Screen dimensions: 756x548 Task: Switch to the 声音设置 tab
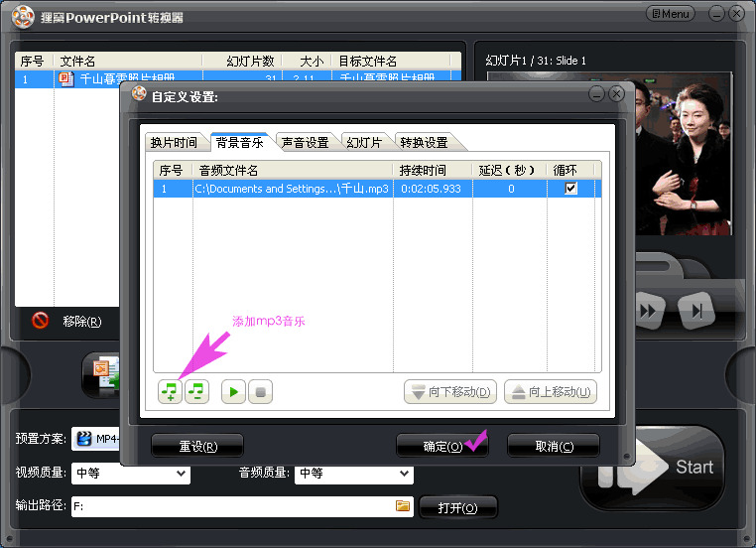pyautogui.click(x=305, y=143)
